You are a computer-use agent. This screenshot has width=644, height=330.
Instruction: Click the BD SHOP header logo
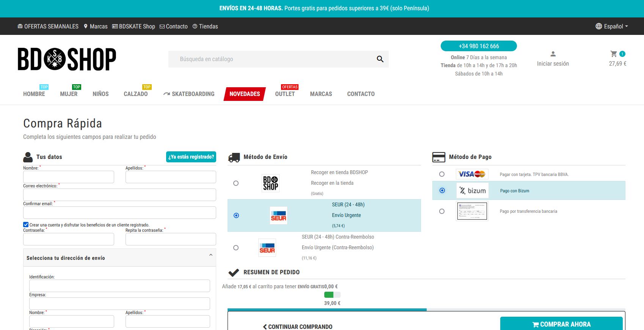click(67, 59)
